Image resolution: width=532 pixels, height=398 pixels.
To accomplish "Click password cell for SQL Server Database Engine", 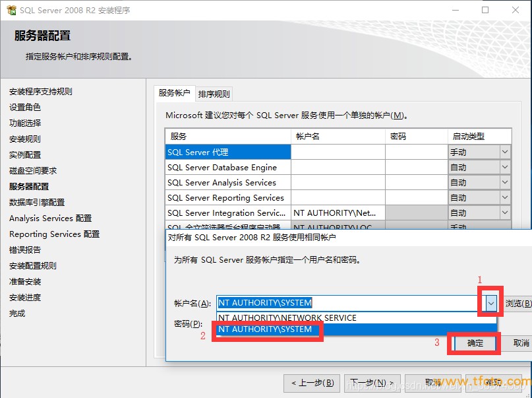I will tap(416, 167).
